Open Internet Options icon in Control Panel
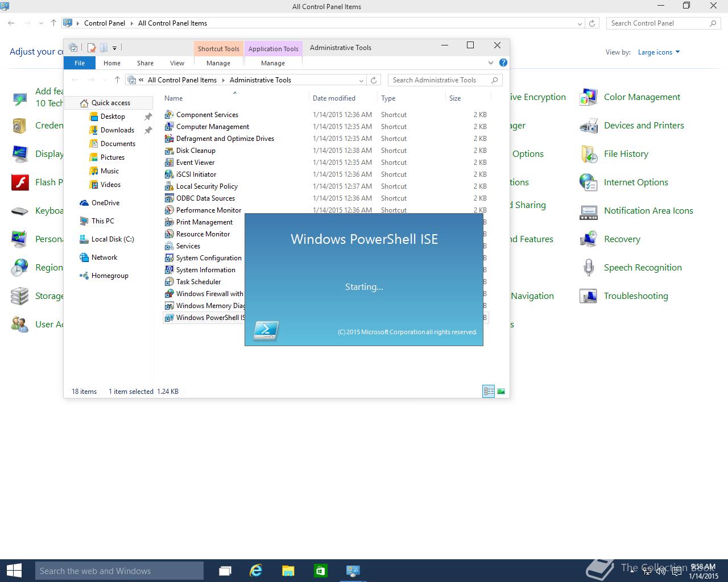The height and width of the screenshot is (582, 728). click(589, 182)
